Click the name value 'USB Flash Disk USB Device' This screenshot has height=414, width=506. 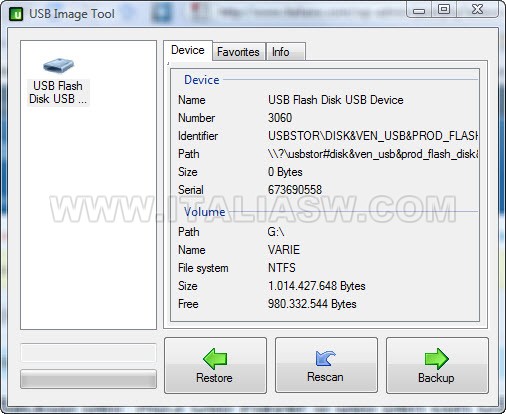tap(336, 100)
